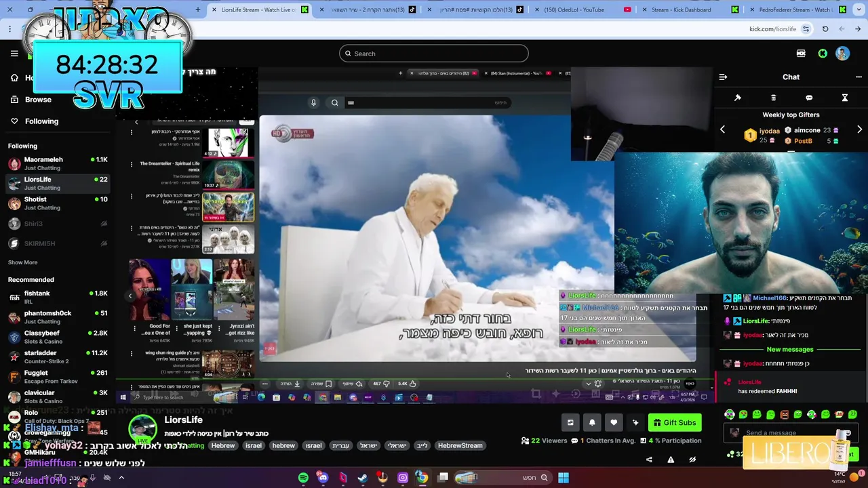Screen dimensions: 868x488
Task: Reload the browser page
Action: [x=825, y=29]
